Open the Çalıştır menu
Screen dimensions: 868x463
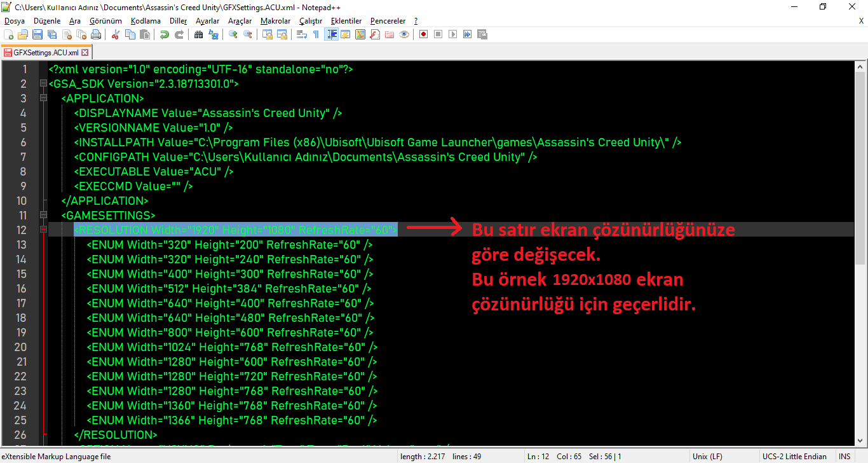(x=311, y=21)
